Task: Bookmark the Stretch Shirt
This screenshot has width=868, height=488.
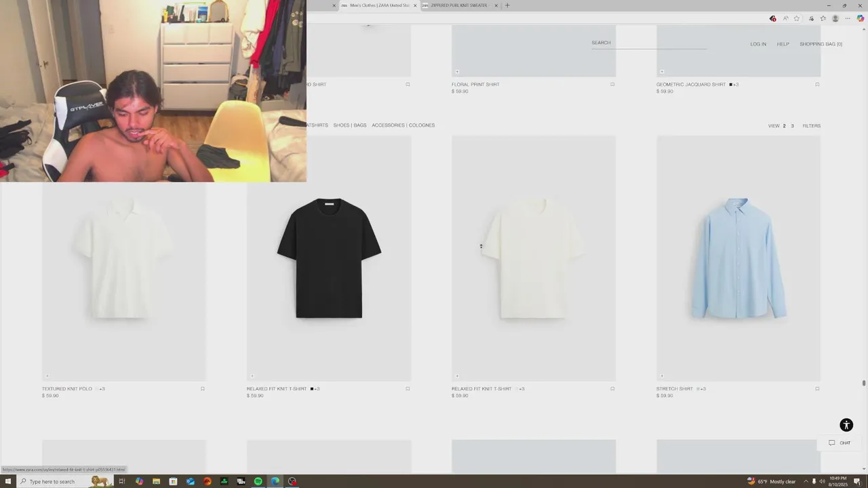Action: coord(817,389)
